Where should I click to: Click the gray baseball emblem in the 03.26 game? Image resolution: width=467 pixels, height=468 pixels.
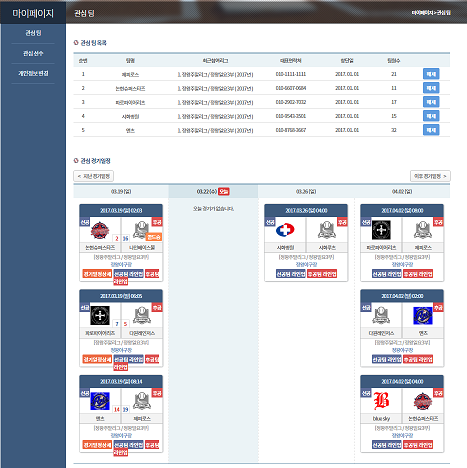coord(327,230)
